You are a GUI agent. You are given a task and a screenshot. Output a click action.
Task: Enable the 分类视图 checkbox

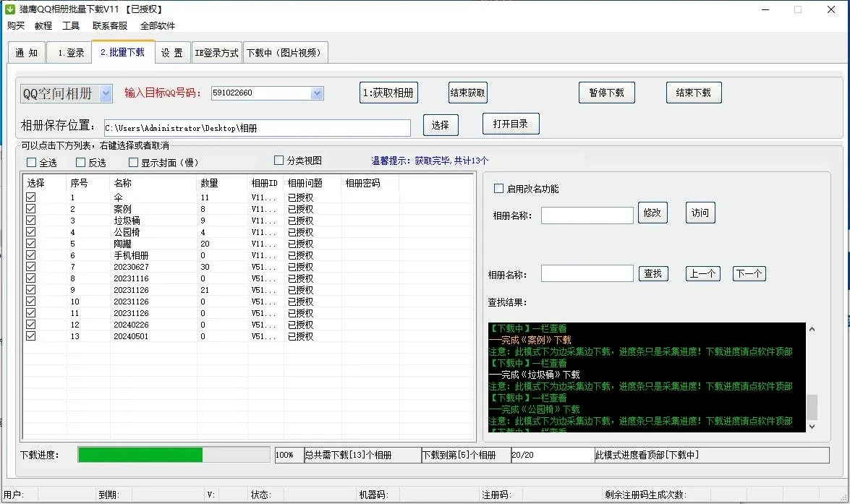coord(279,161)
